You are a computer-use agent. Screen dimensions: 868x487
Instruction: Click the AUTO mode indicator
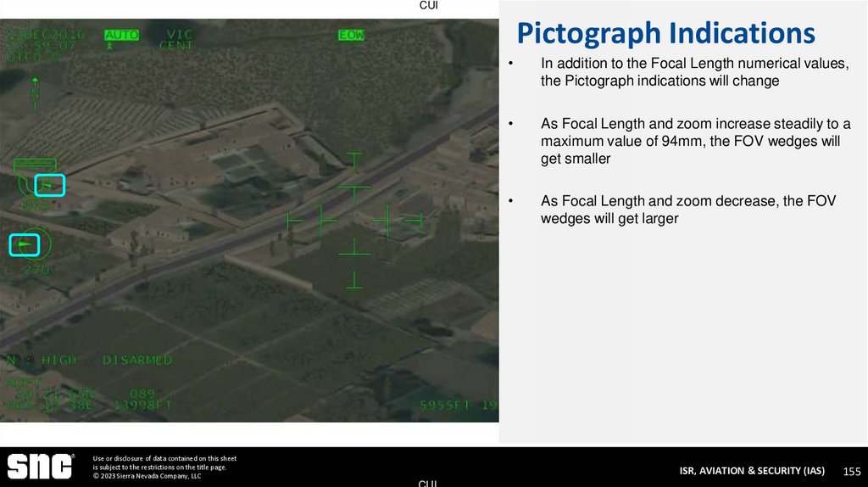tap(122, 36)
